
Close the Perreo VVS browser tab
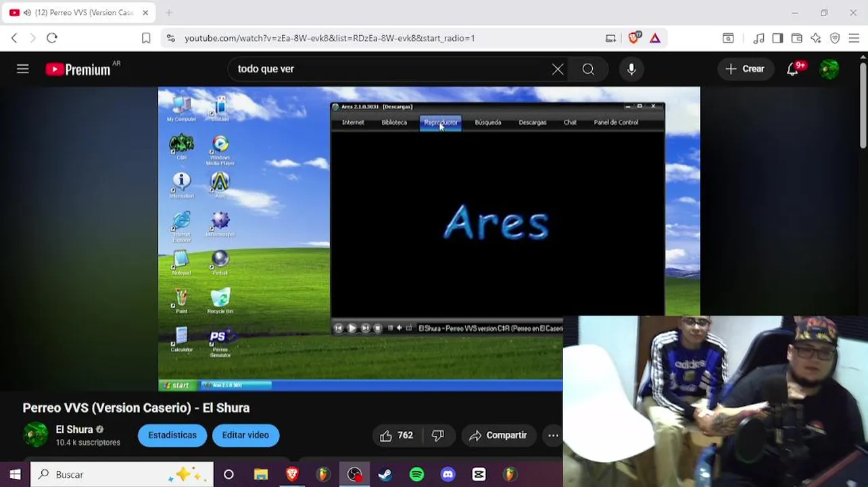coord(145,13)
